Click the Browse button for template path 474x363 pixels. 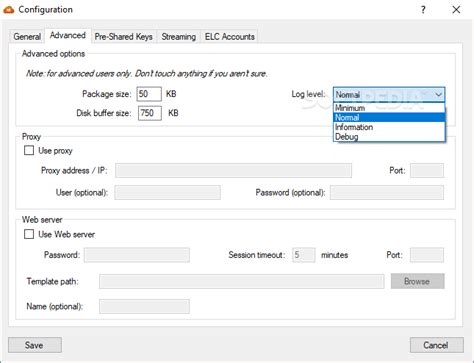[x=417, y=281]
